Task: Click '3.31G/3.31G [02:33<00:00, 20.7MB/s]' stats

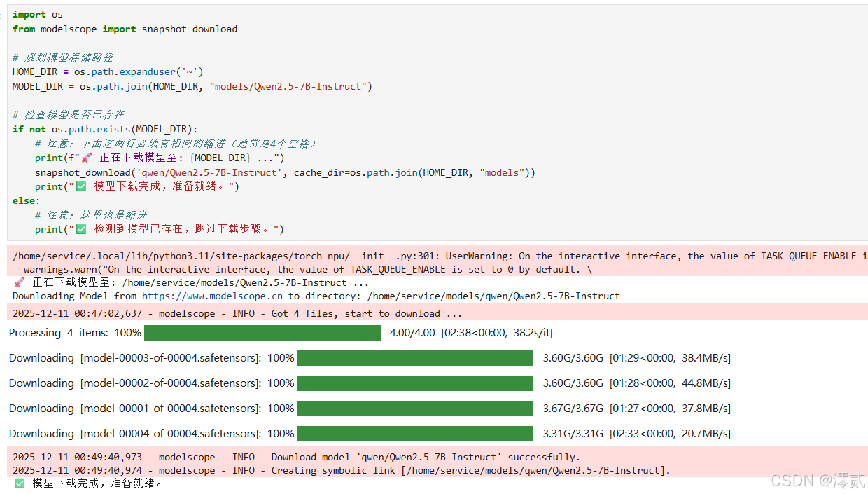Action: (637, 433)
